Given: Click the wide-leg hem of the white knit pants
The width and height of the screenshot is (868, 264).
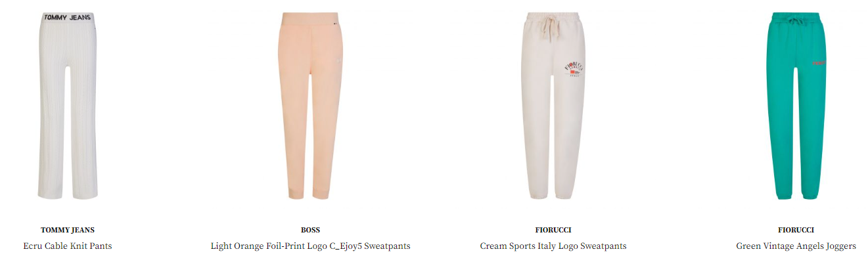Looking at the screenshot, I should (x=68, y=192).
